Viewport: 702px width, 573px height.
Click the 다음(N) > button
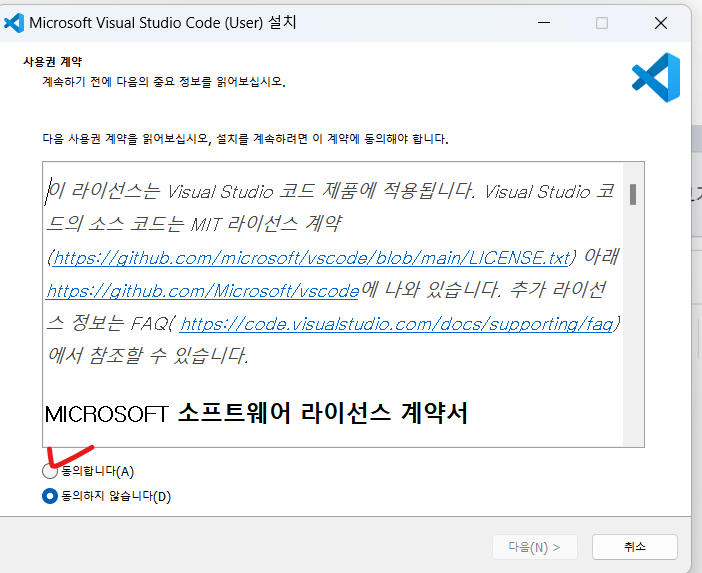535,547
